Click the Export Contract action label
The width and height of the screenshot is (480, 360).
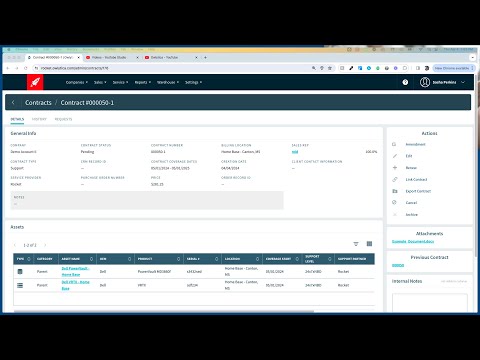point(418,191)
